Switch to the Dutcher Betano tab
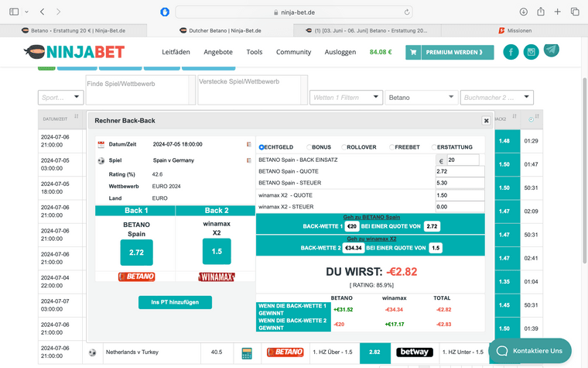This screenshot has height=368, width=588. [220, 30]
